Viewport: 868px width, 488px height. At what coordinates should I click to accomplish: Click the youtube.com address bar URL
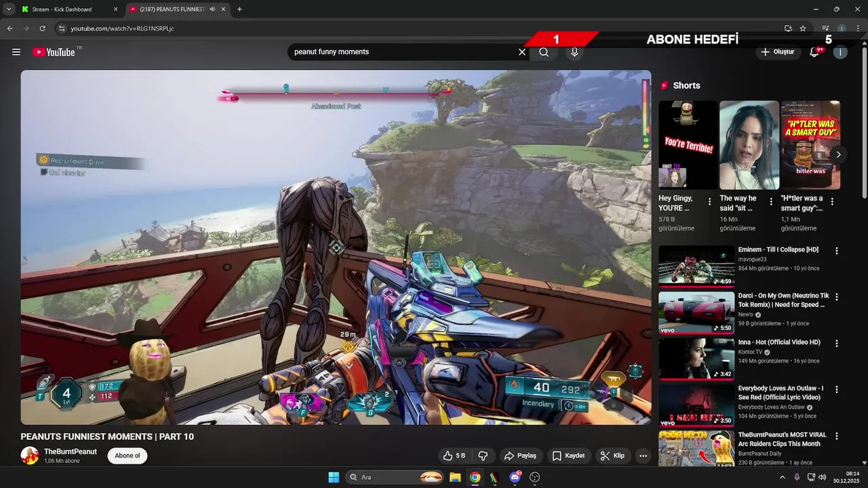[x=123, y=28]
